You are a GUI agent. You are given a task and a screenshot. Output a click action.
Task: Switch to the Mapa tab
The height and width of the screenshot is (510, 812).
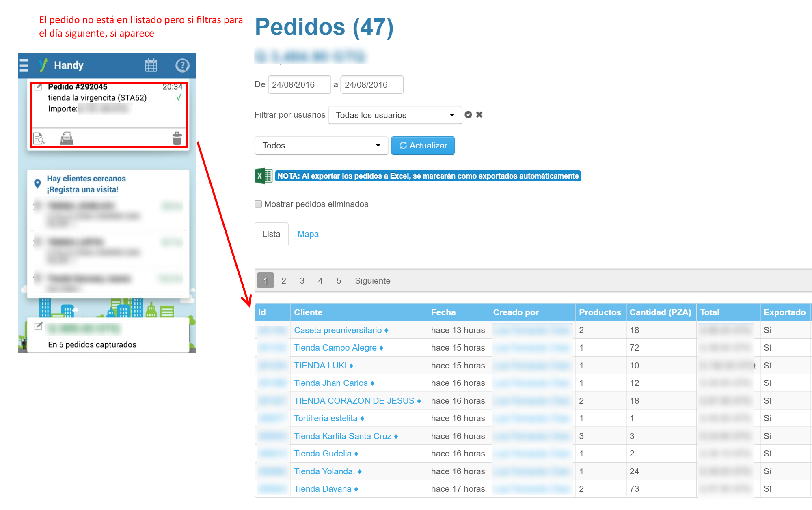[308, 234]
